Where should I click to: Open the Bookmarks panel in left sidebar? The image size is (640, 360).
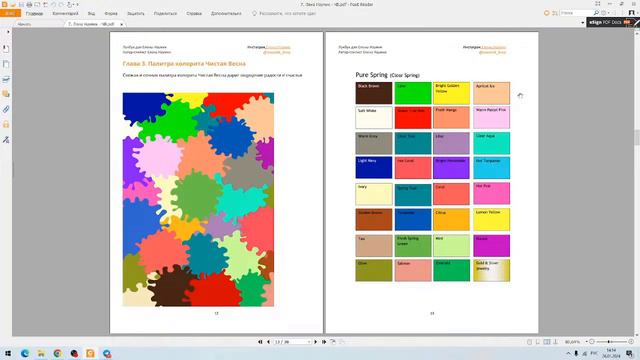[x=6, y=49]
